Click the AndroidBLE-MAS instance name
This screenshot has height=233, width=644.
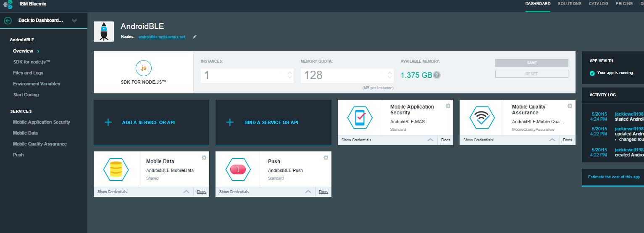[407, 122]
